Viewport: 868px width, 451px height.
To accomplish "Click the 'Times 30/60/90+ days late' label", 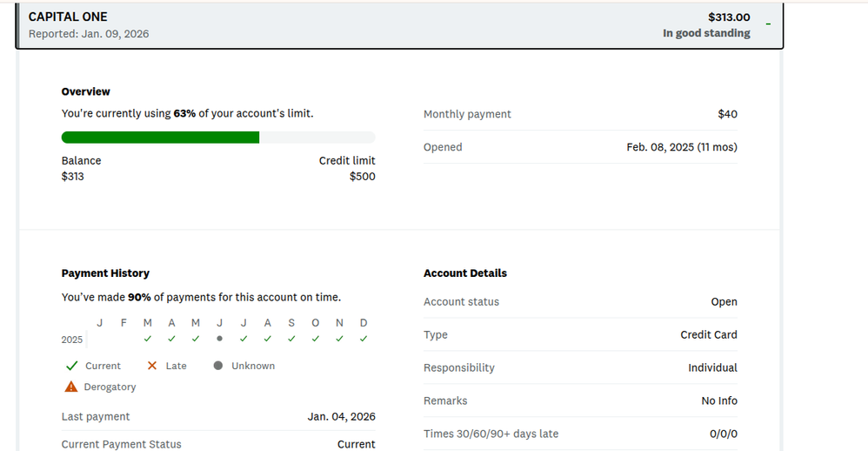I will tap(491, 434).
